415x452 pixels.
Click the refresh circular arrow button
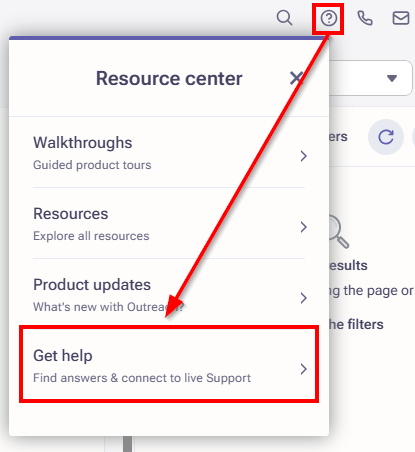pos(386,137)
